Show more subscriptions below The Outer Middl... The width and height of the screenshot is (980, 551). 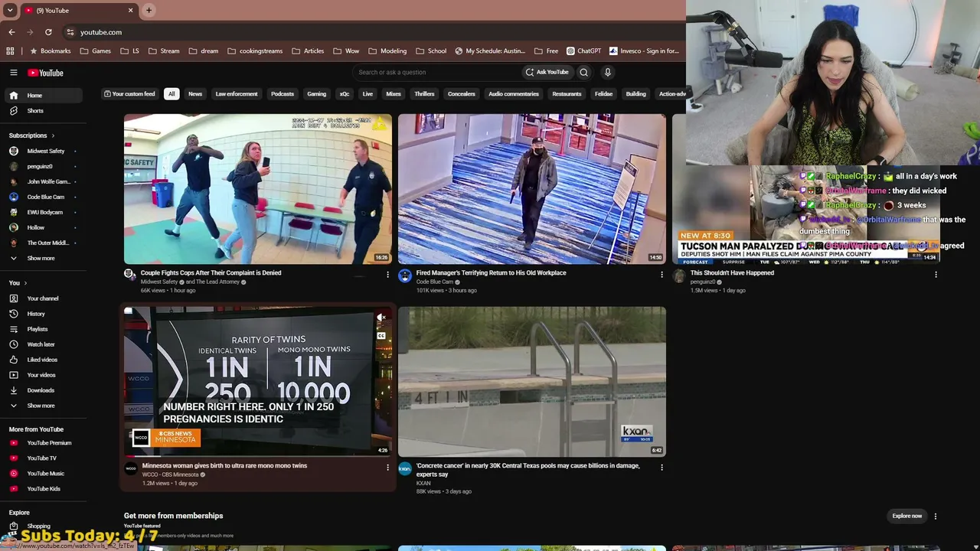tap(42, 259)
